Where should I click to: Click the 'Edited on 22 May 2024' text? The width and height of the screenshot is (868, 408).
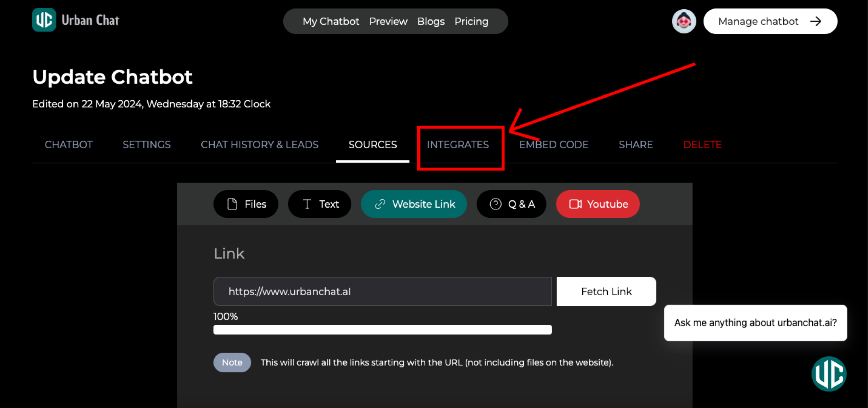point(151,104)
